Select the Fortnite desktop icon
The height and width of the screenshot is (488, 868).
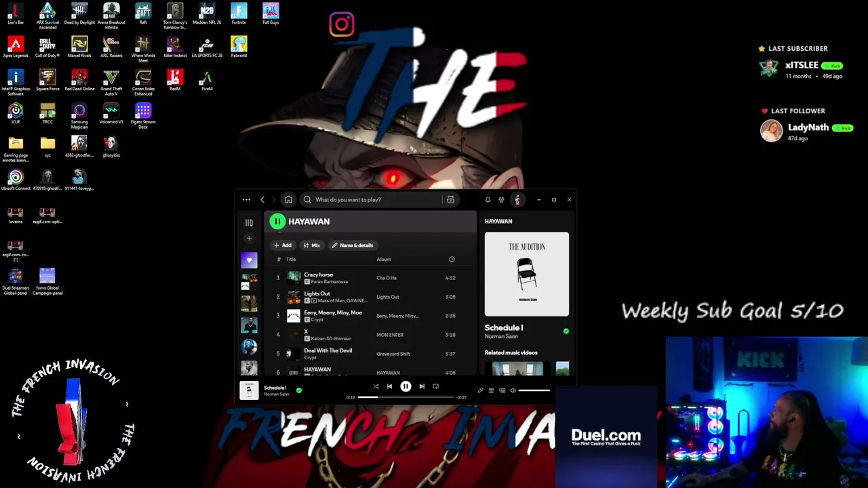tap(239, 14)
